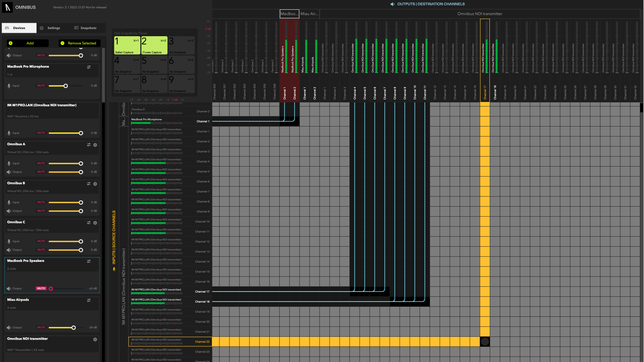Click microphone icon of Omnibus B input
The height and width of the screenshot is (362, 644).
[x=9, y=202]
